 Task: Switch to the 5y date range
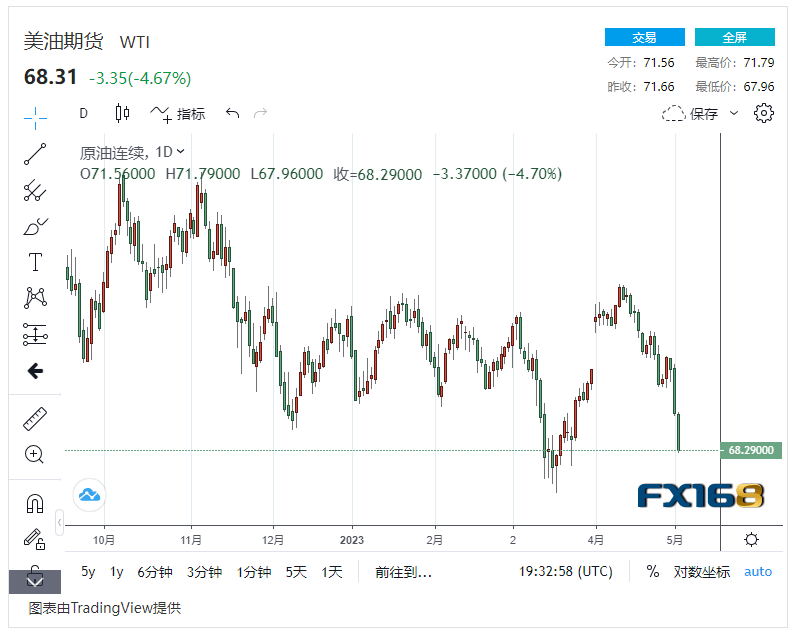[89, 572]
